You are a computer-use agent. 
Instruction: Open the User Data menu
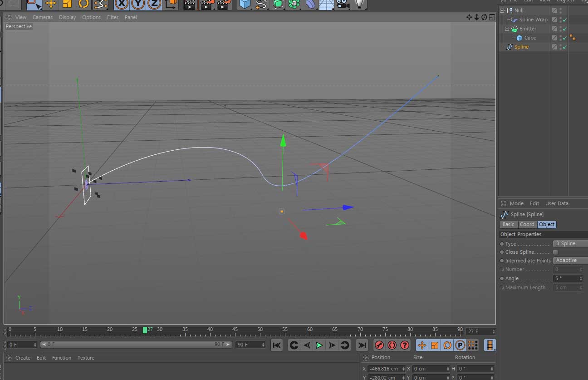pos(557,203)
